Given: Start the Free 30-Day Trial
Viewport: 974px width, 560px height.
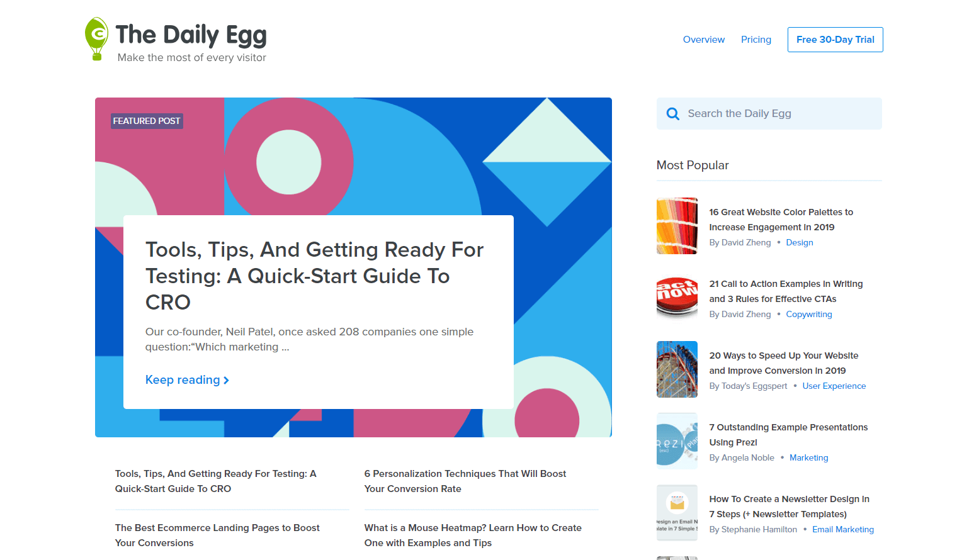Looking at the screenshot, I should (835, 40).
